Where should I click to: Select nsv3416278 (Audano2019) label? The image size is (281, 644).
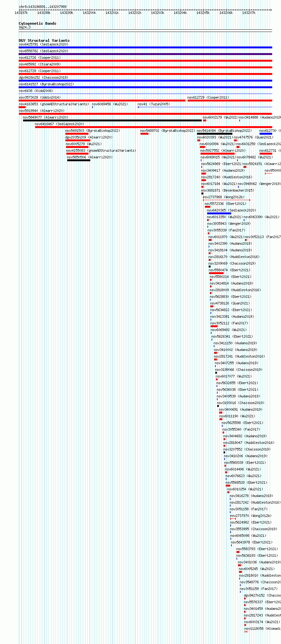251,496
